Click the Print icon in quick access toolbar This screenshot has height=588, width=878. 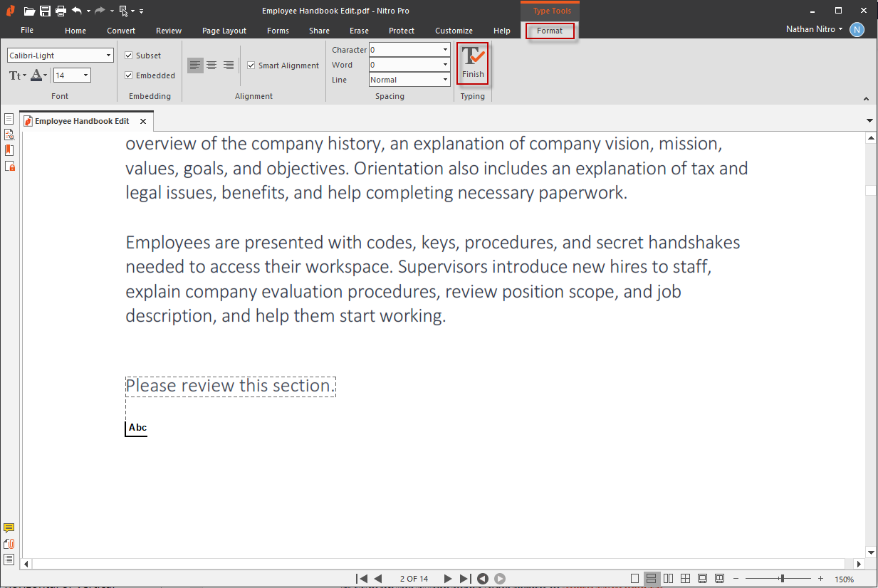[x=61, y=11]
